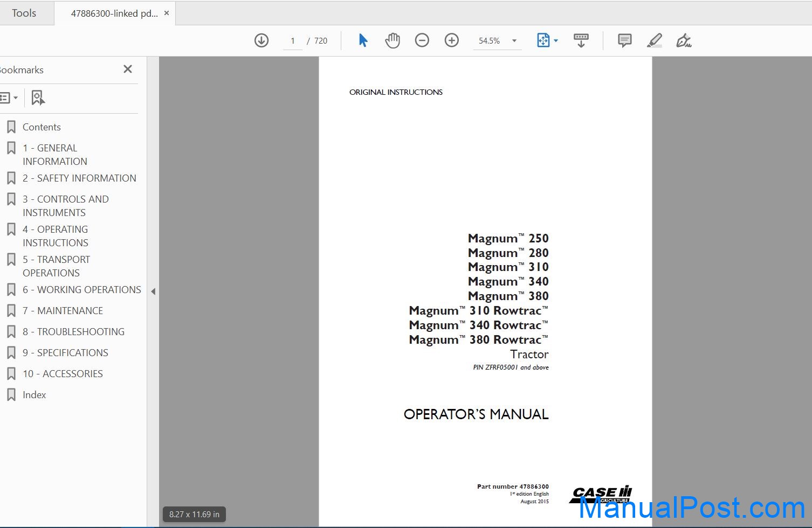812x528 pixels.
Task: Click the find current bookmark icon
Action: coord(38,98)
